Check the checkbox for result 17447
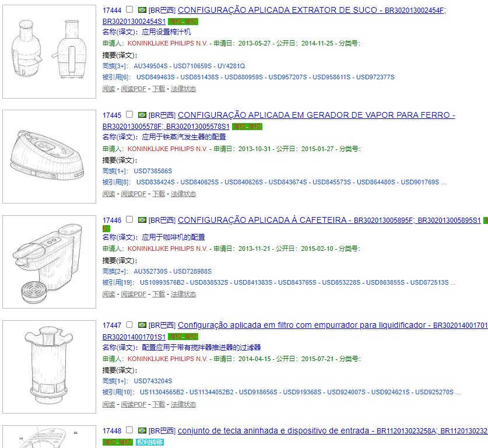488x448 pixels. [x=129, y=325]
